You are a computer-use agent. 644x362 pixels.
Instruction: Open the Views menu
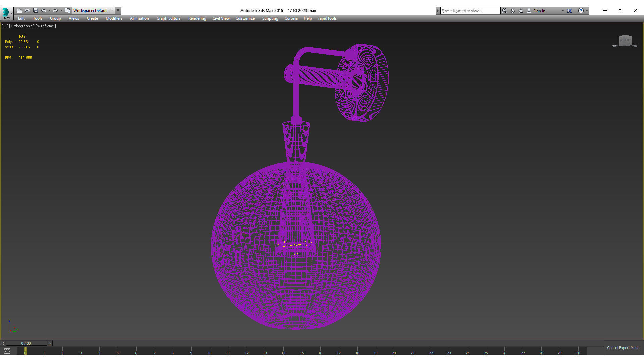click(74, 18)
